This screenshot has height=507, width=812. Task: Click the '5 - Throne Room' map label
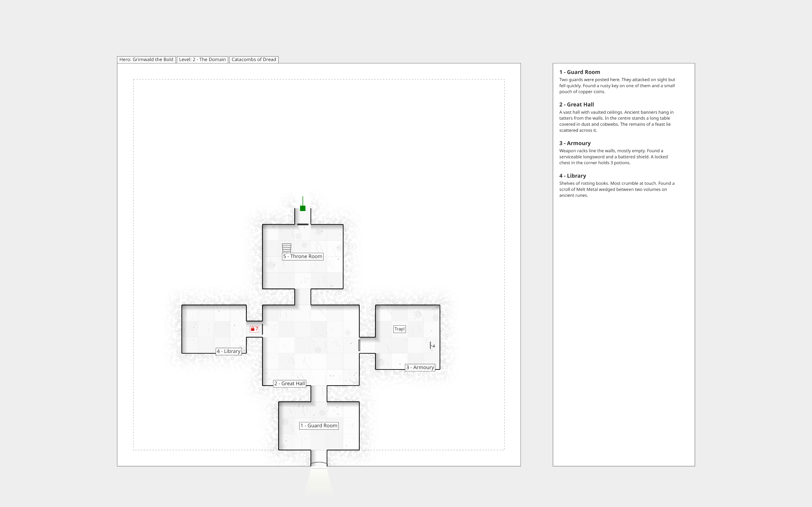click(303, 257)
